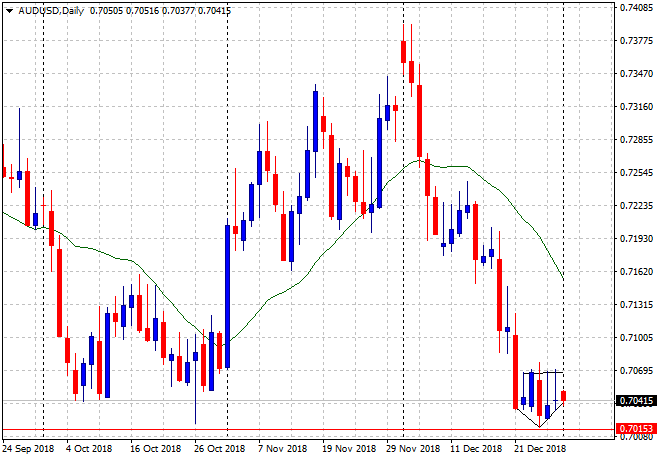Click the 0.71930 price axis label
Viewport: 660px width, 460px height.
pyautogui.click(x=636, y=239)
